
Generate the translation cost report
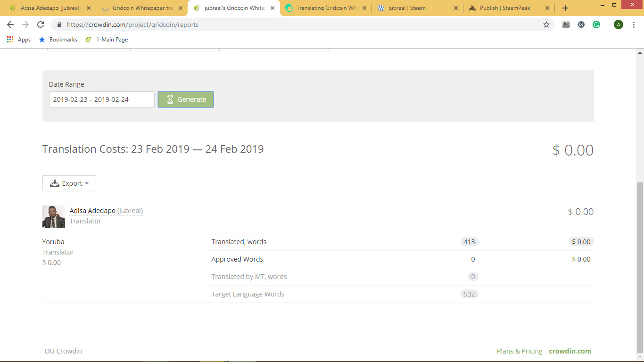point(186,99)
